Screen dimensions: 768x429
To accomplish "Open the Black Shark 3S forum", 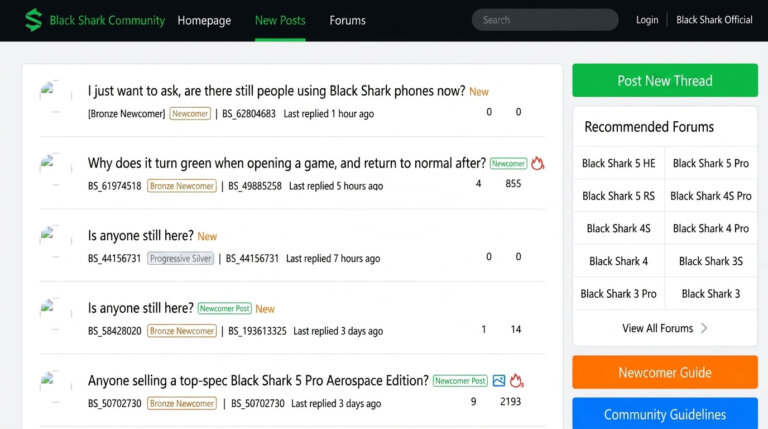I will (x=711, y=261).
